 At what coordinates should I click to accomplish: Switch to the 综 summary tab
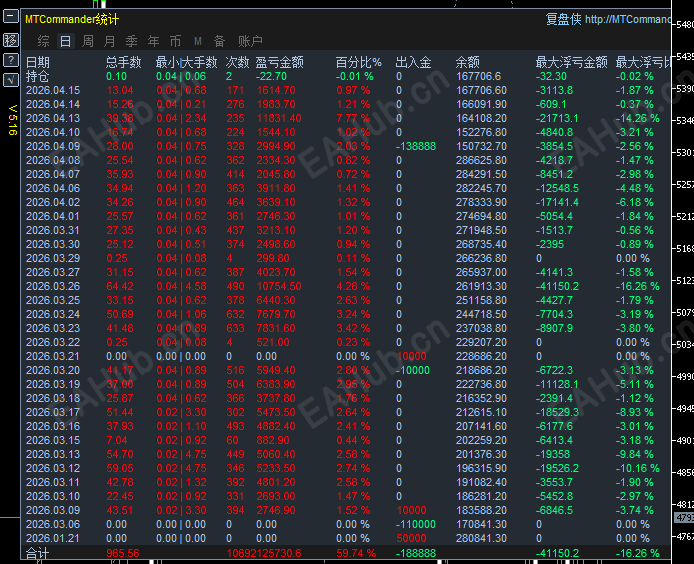pyautogui.click(x=43, y=41)
